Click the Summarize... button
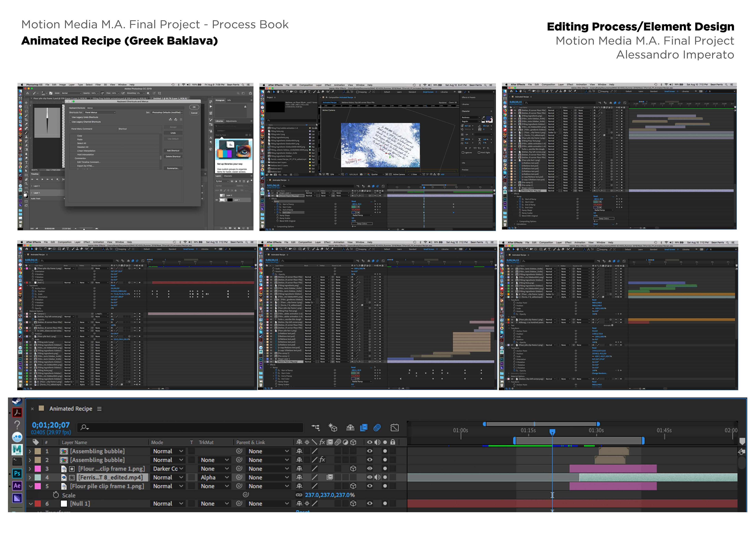This screenshot has height=537, width=756. pos(173,168)
